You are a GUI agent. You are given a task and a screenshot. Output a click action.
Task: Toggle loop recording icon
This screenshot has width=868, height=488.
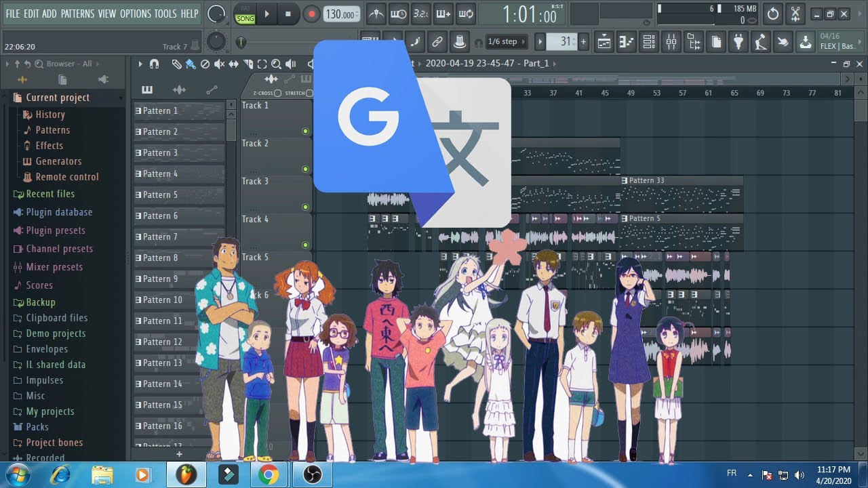(466, 14)
